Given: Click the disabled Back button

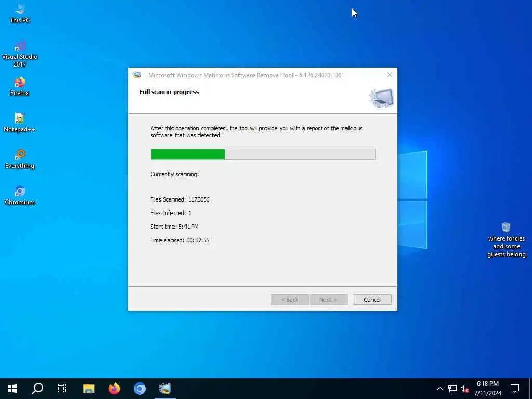Looking at the screenshot, I should click(x=289, y=300).
